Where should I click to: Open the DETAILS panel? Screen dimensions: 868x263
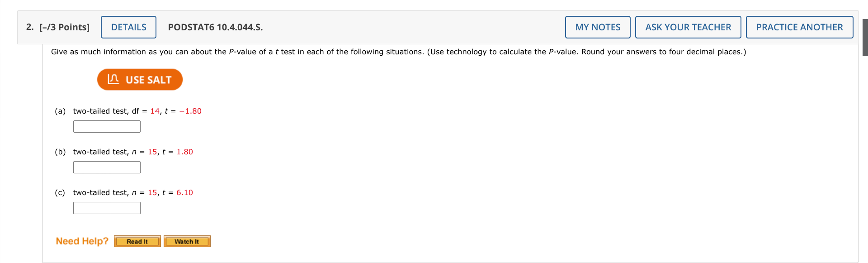128,27
